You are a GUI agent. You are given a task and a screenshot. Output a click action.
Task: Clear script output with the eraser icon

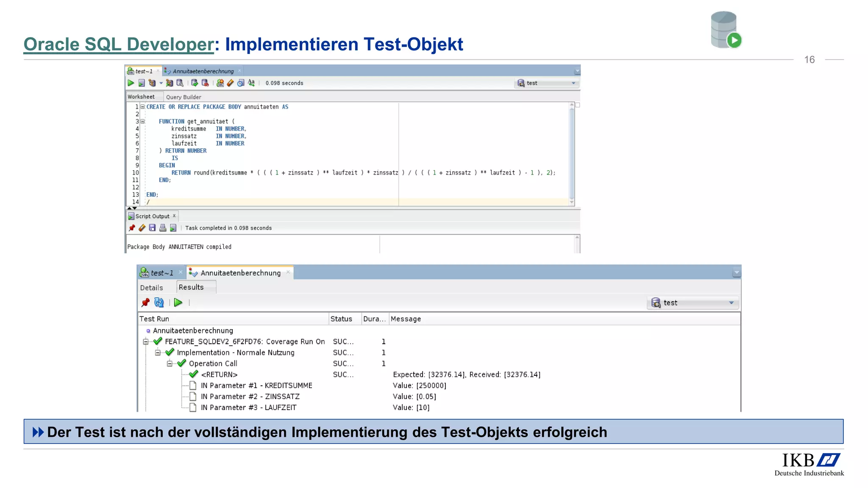(x=142, y=228)
